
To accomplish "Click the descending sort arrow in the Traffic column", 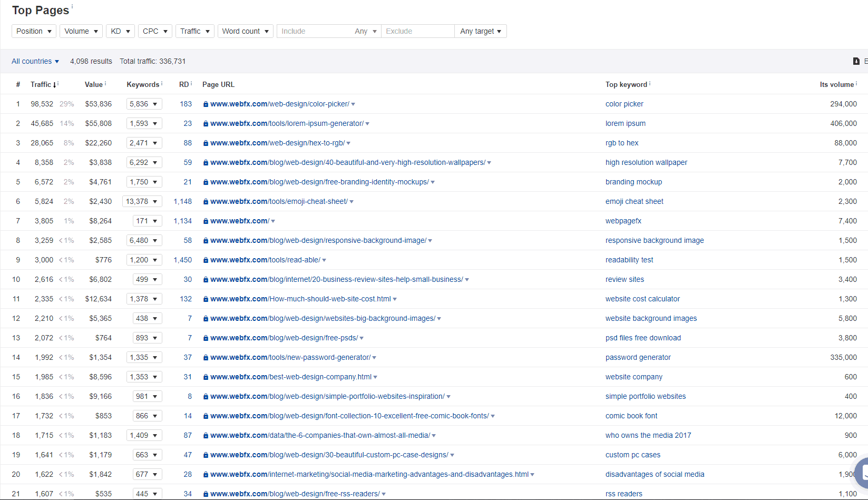I will pyautogui.click(x=54, y=85).
